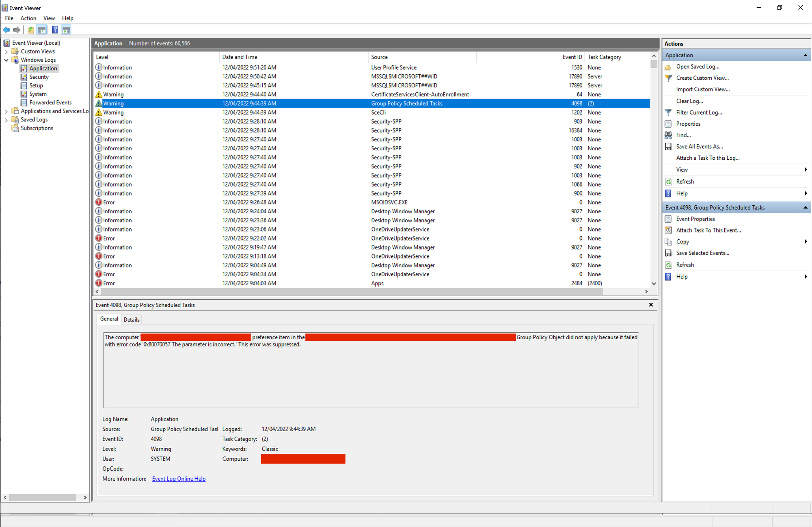Click the Open Saved Log folder icon
812x527 pixels.
click(x=668, y=67)
